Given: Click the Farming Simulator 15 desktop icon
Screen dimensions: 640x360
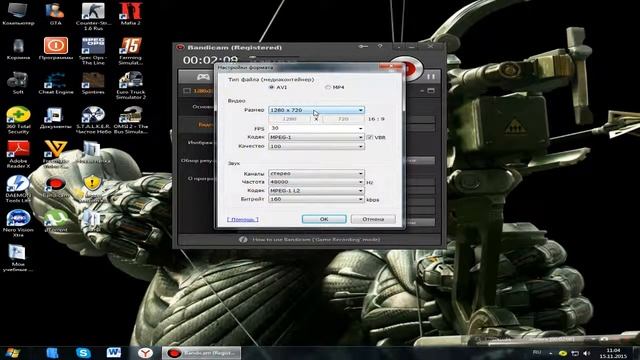Looking at the screenshot, I should (131, 51).
